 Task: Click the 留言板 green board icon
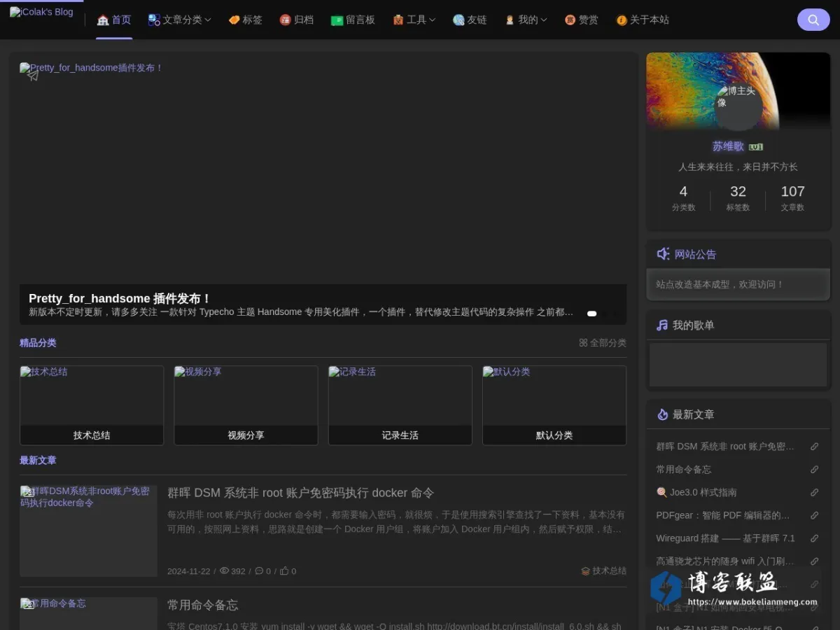(x=337, y=20)
